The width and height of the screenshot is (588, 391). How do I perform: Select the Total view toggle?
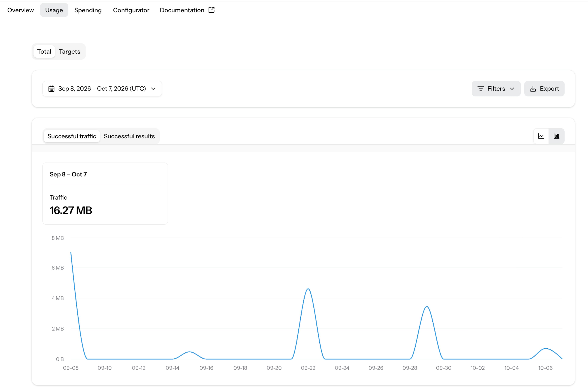44,52
